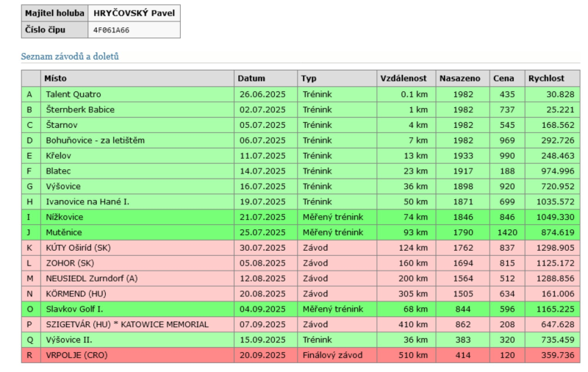Click the Bohuňovice - za letištěm entry
Screen dimensions: 588x372
pyautogui.click(x=95, y=140)
